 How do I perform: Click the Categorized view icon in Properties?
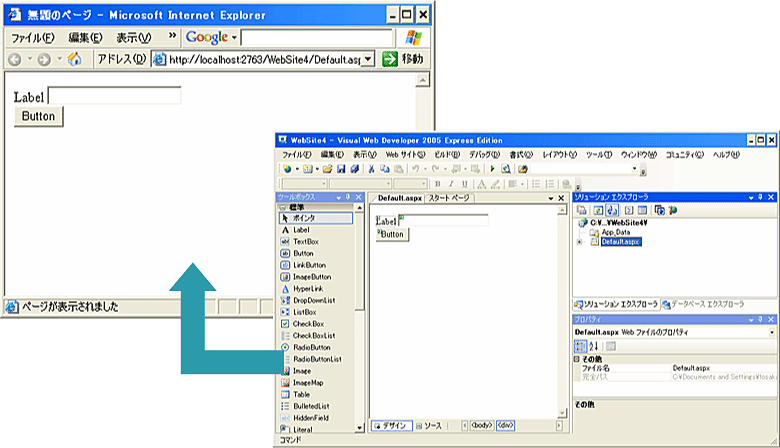click(x=581, y=346)
